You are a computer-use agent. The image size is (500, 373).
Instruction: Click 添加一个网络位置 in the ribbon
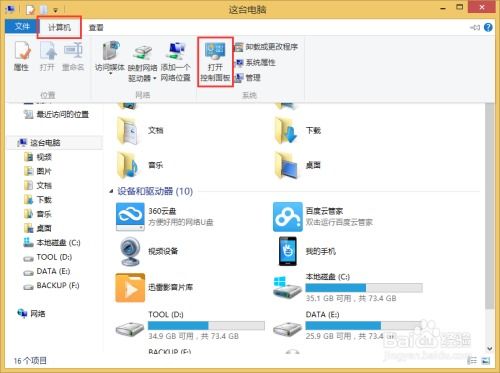tap(176, 61)
